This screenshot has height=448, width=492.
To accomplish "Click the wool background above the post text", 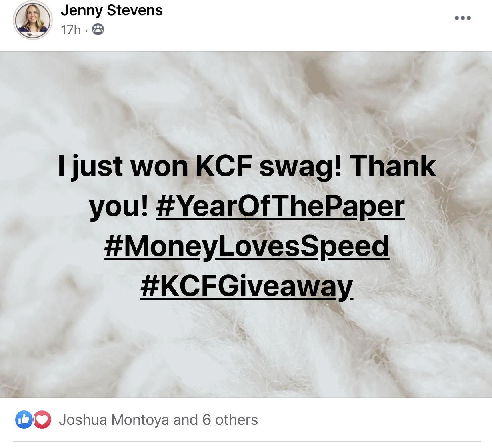I will point(246,100).
